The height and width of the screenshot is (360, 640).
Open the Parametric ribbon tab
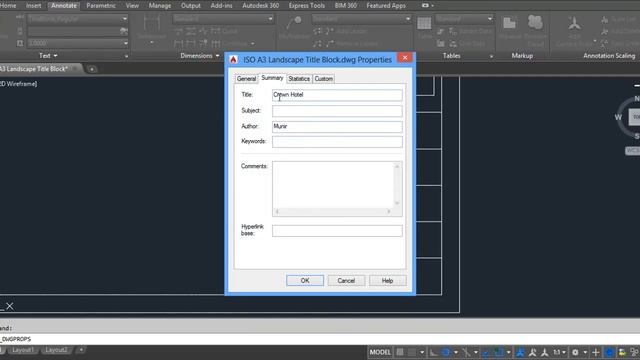tap(101, 6)
